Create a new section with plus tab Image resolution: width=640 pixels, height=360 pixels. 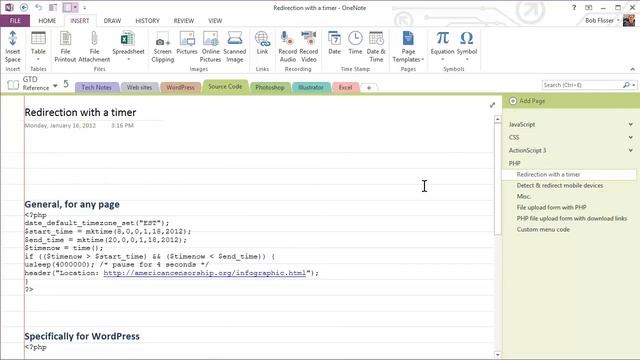coord(369,88)
